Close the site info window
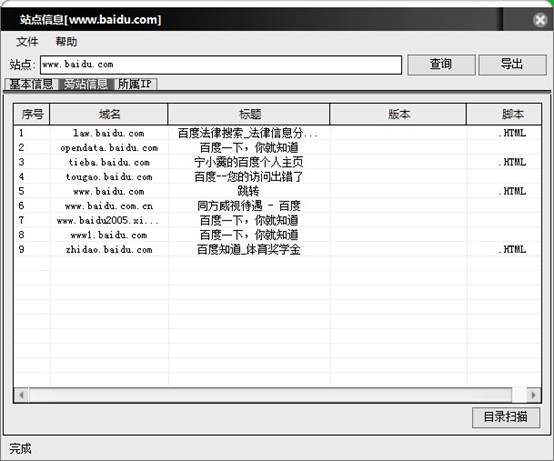 click(540, 20)
